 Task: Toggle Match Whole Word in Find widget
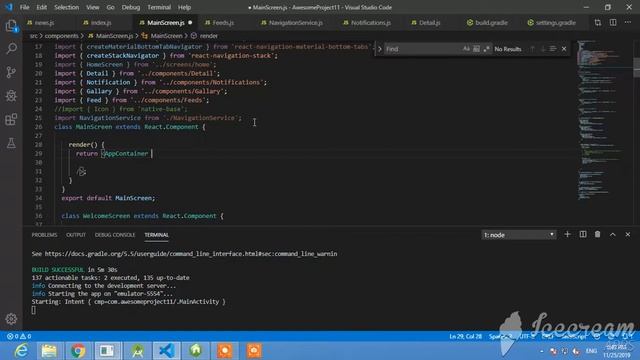(476, 49)
